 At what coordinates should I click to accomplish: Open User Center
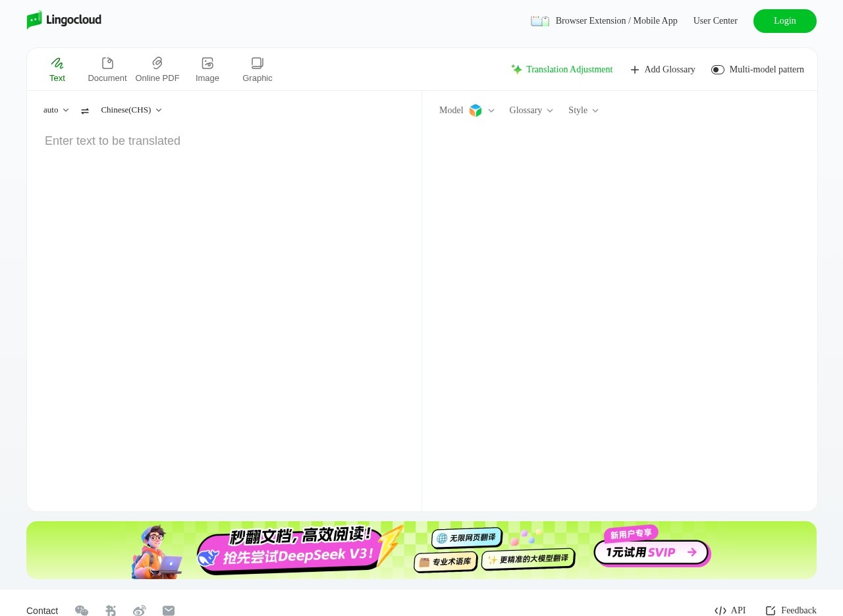pyautogui.click(x=715, y=20)
